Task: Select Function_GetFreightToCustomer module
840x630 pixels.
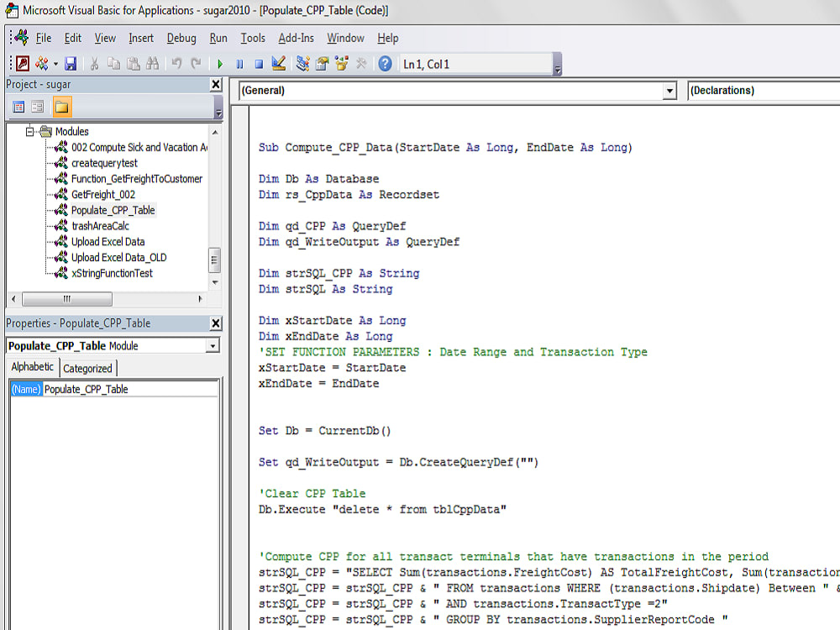Action: pyautogui.click(x=137, y=178)
